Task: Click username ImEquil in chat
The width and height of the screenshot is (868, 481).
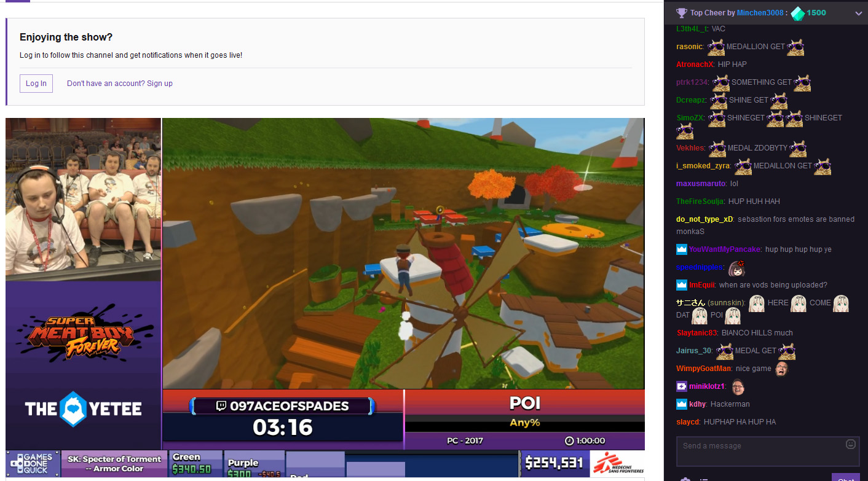Action: (x=701, y=285)
